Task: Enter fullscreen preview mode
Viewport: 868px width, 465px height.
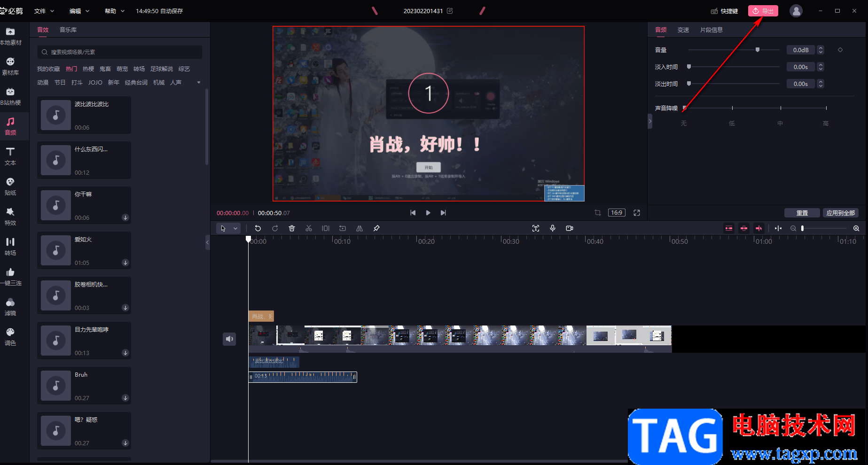Action: tap(637, 213)
